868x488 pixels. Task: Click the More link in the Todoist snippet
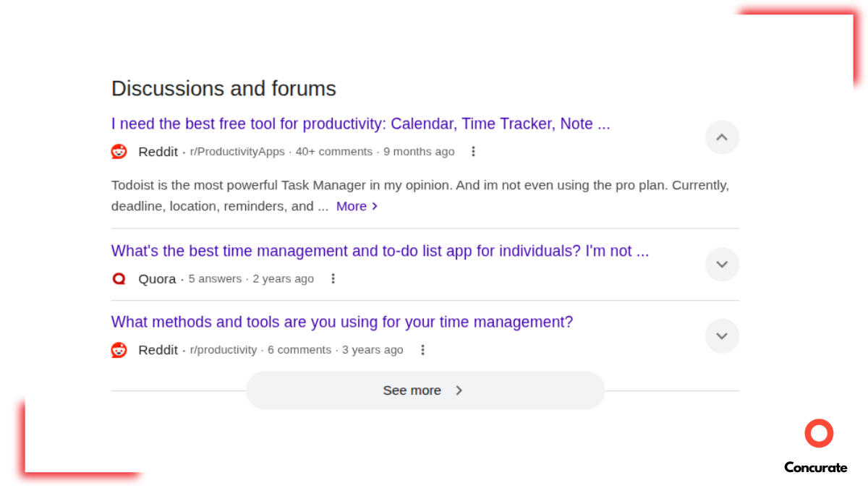pyautogui.click(x=352, y=206)
